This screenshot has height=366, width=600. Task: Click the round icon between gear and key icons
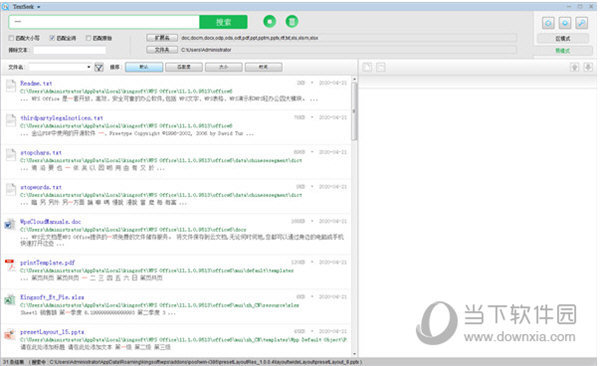tap(565, 23)
